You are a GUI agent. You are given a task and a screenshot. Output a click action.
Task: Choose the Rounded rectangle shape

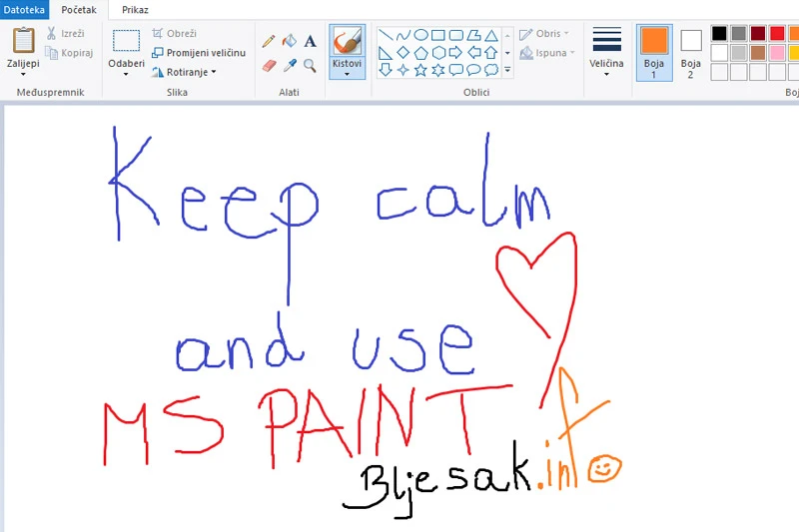pos(456,35)
